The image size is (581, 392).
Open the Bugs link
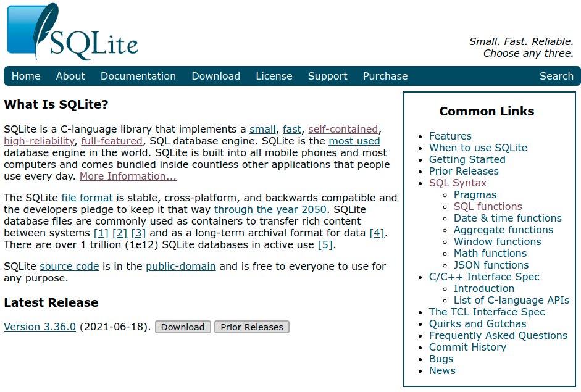pos(441,359)
